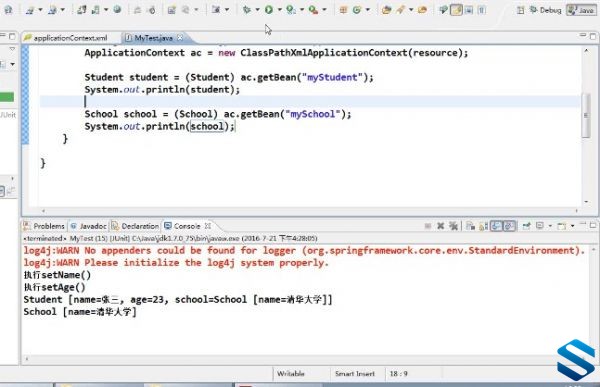This screenshot has height=387, width=600.
Task: Open the Problems view tab
Action: tap(44, 226)
